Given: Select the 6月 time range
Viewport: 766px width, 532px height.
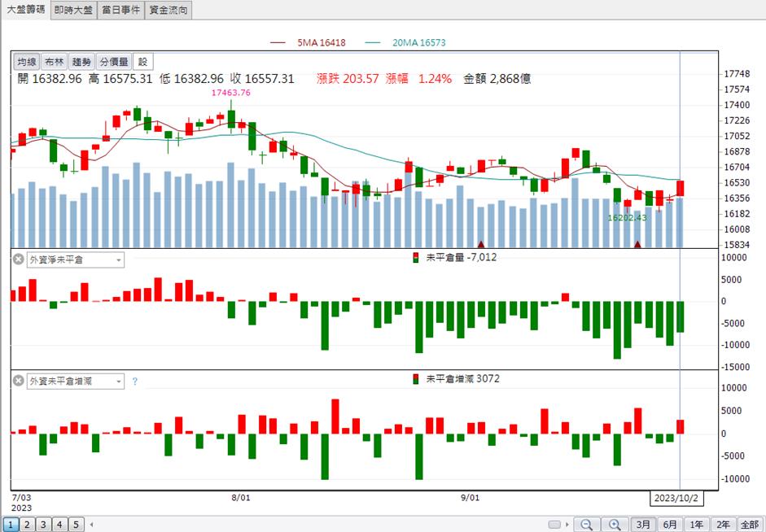Looking at the screenshot, I should (x=670, y=525).
